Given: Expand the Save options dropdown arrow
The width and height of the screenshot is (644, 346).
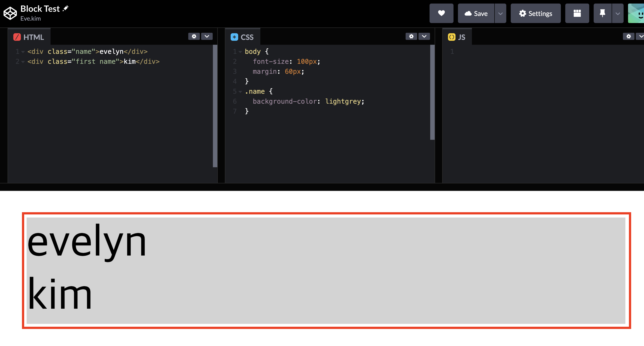Looking at the screenshot, I should [x=500, y=14].
